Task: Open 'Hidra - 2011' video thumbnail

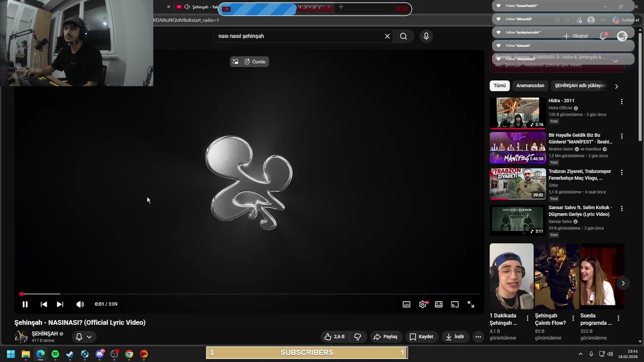Action: pos(518,113)
